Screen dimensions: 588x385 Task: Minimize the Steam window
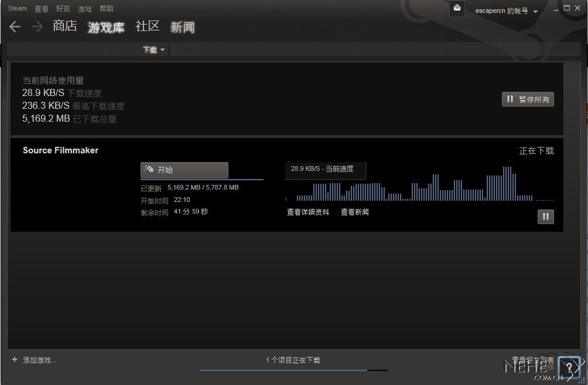(x=556, y=9)
